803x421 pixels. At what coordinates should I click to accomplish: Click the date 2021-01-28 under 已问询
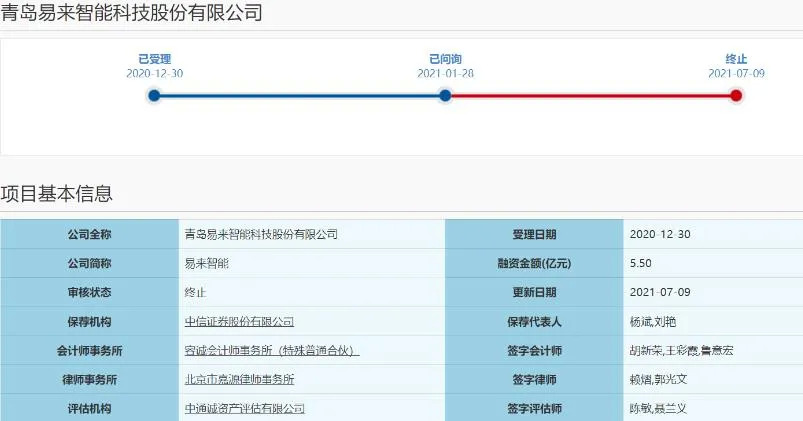[x=445, y=74]
